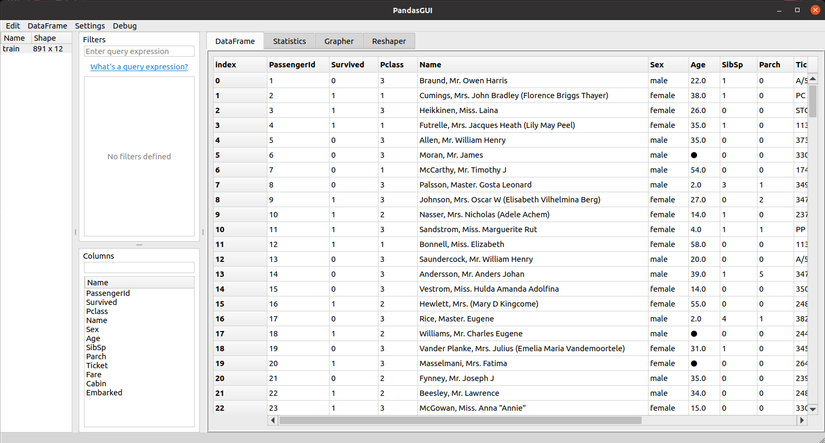Click the splitter handle above Columns panel
The height and width of the screenshot is (443, 825).
point(139,245)
